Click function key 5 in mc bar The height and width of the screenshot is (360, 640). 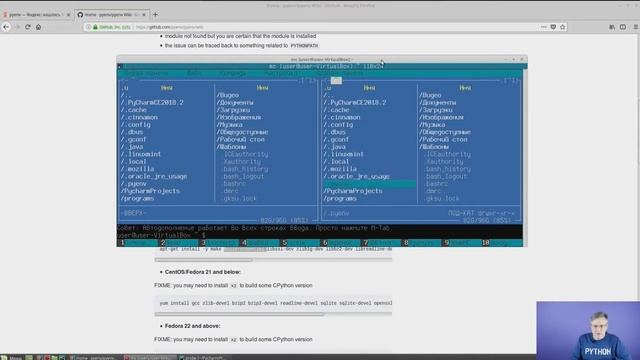pos(300,243)
